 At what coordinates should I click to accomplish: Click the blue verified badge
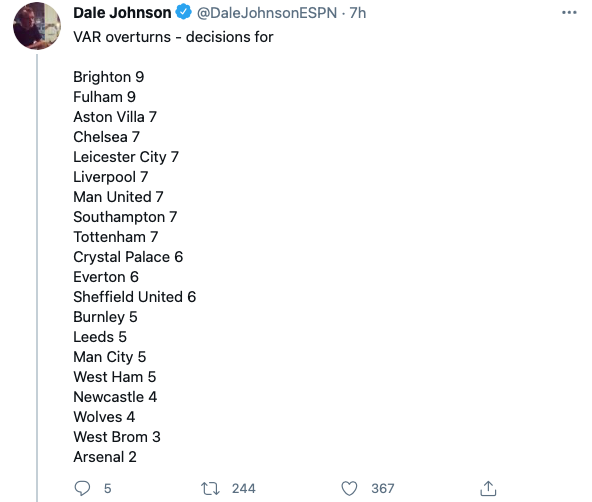point(184,12)
